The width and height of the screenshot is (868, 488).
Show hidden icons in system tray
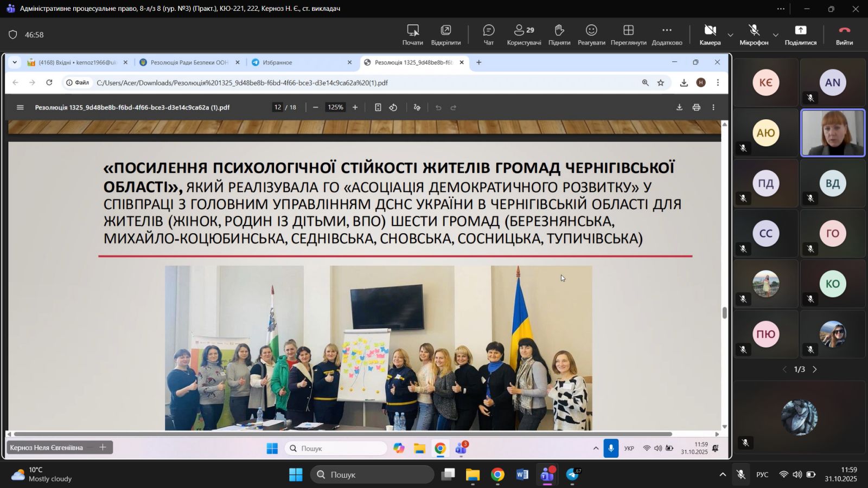[722, 475]
